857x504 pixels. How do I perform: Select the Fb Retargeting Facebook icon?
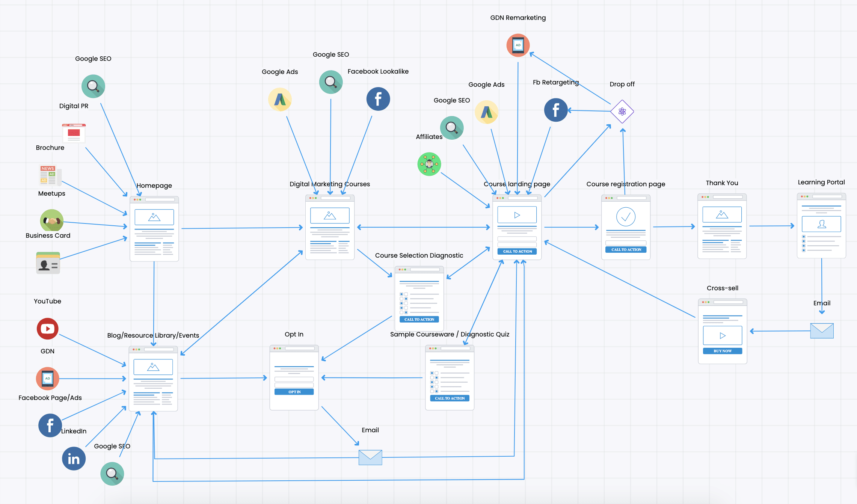556,110
